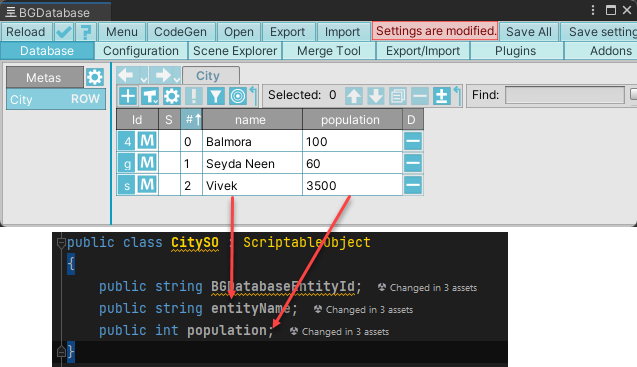The width and height of the screenshot is (637, 367).
Task: Select the City ROW meta in list
Action: click(x=56, y=99)
